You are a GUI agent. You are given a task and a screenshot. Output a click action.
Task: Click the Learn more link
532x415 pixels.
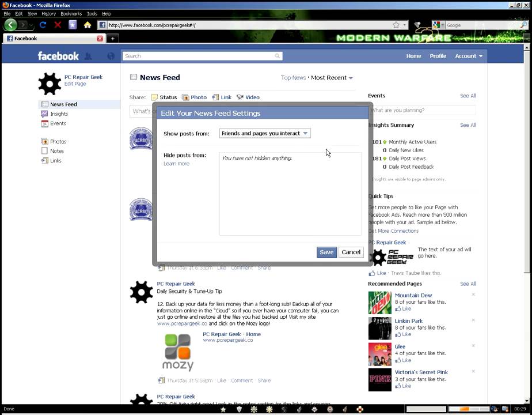(176, 163)
